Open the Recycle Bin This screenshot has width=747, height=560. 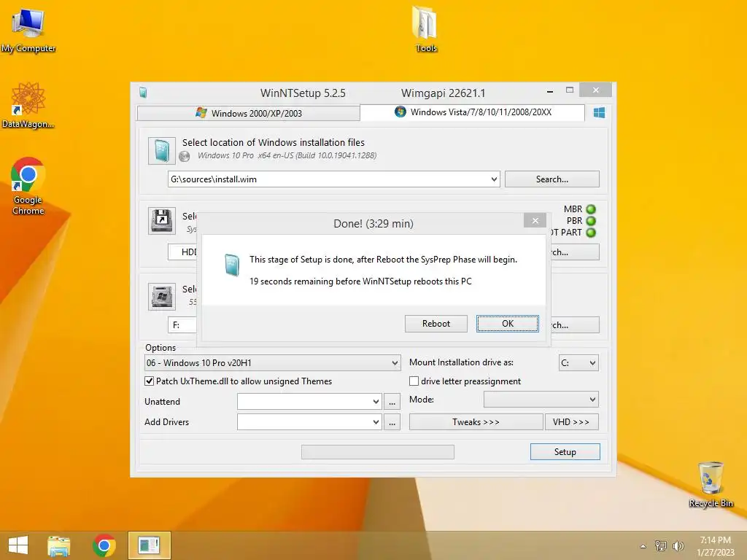pyautogui.click(x=711, y=484)
